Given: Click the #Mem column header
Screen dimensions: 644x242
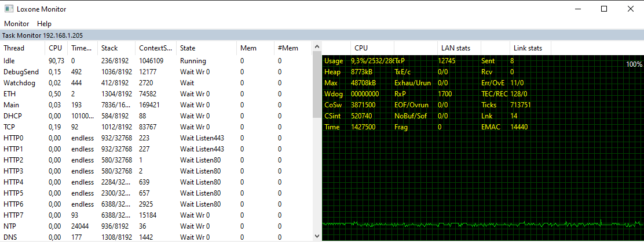Looking at the screenshot, I should tap(288, 48).
